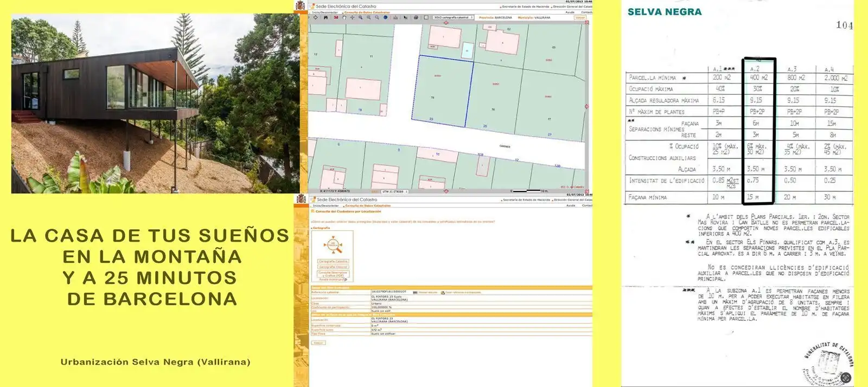868x387 pixels.
Task: Open the 'SOLO cartografía catastral' layer dropdown
Action: pos(453,17)
